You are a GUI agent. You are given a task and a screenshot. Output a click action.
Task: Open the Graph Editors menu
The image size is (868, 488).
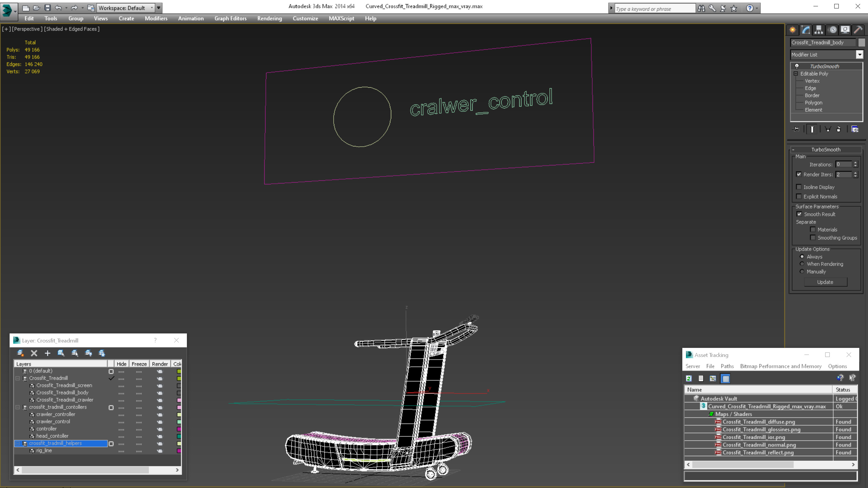[231, 18]
